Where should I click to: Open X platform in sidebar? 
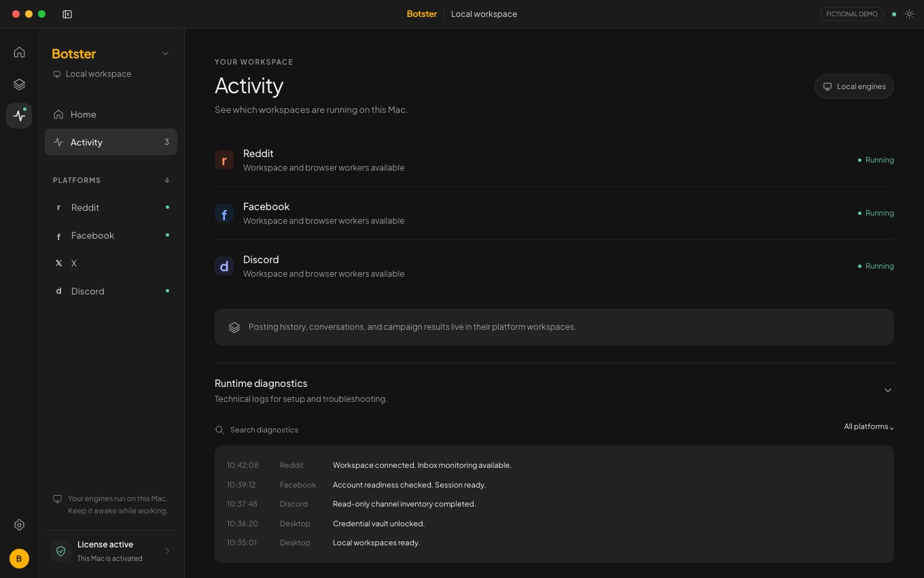pyautogui.click(x=111, y=263)
